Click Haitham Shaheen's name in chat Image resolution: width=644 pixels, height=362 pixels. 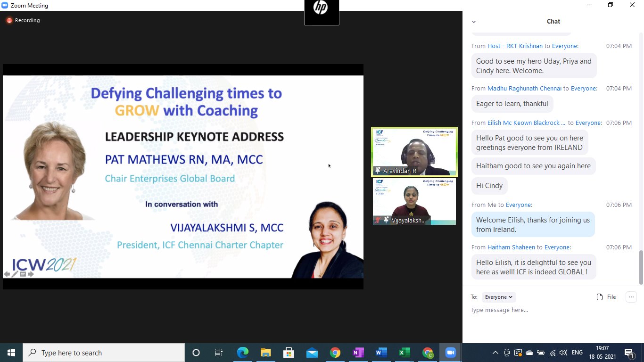(511, 247)
